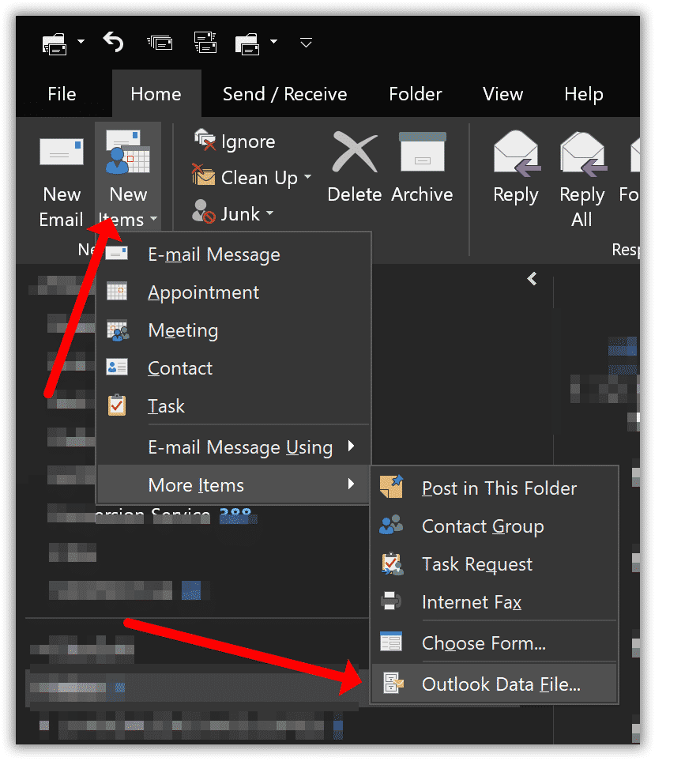Select Internet Fax from the submenu

pos(495,602)
